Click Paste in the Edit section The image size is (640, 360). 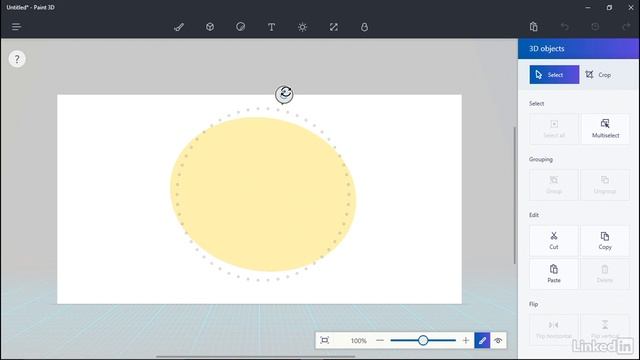click(554, 274)
